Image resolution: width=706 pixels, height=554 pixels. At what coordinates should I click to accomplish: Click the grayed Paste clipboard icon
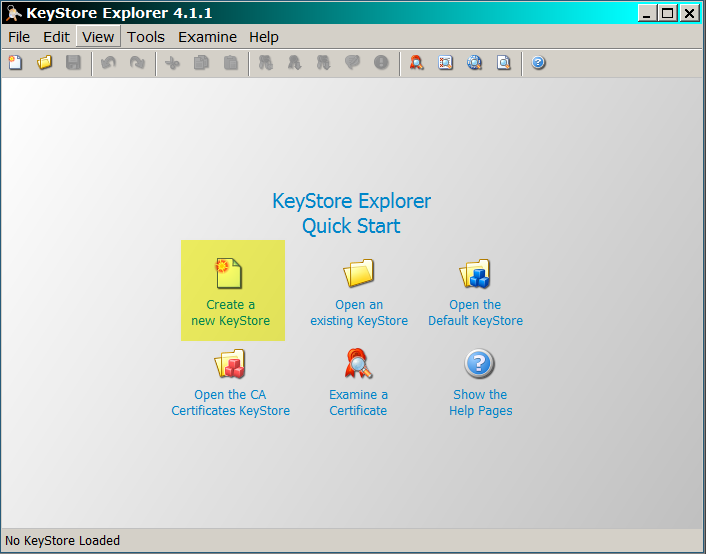(231, 63)
